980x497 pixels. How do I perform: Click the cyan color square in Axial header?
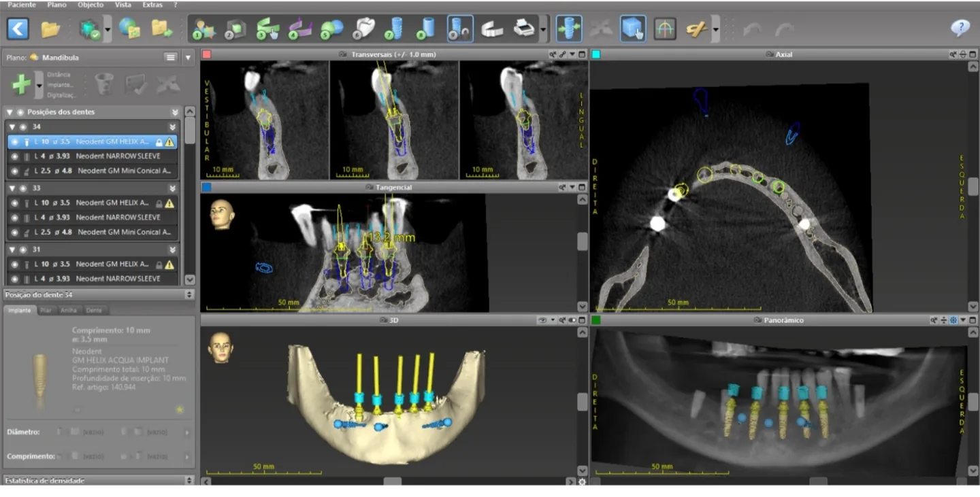point(596,54)
